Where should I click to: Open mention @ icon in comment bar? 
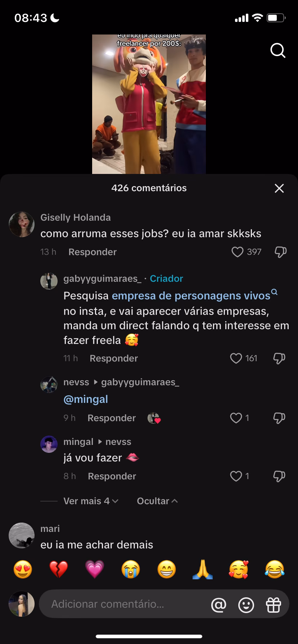point(218,605)
